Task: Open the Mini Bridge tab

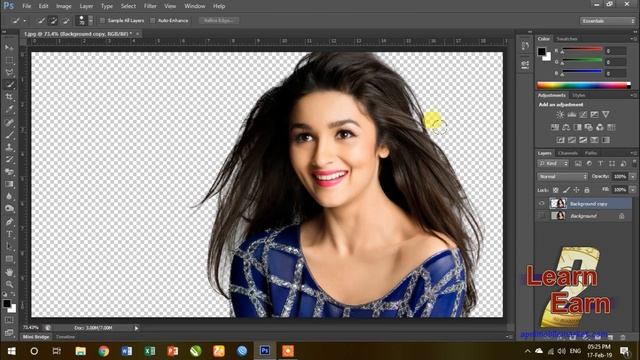Action: pos(36,337)
